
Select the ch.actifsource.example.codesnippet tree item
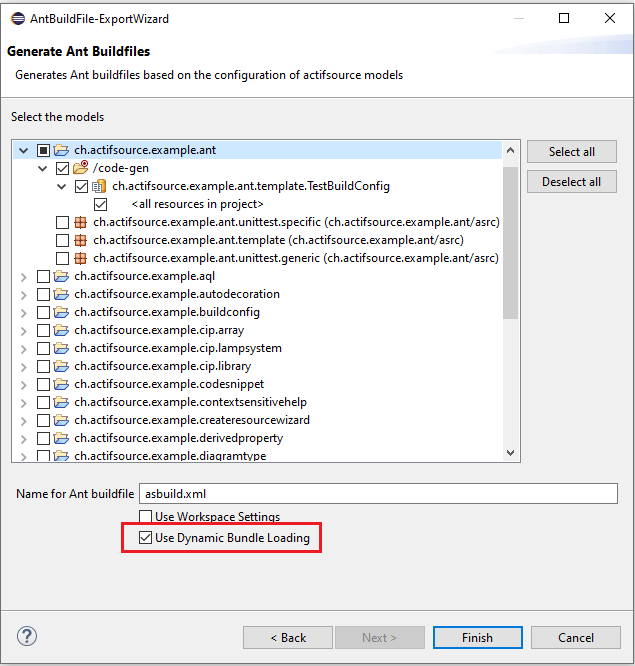(x=168, y=384)
